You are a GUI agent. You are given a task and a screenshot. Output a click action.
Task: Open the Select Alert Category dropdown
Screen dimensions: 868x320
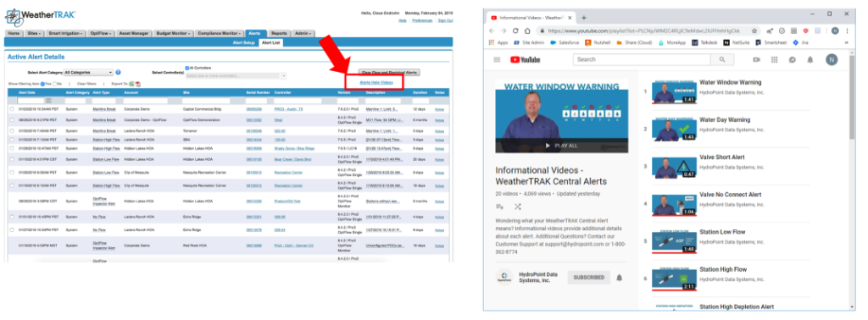(88, 73)
